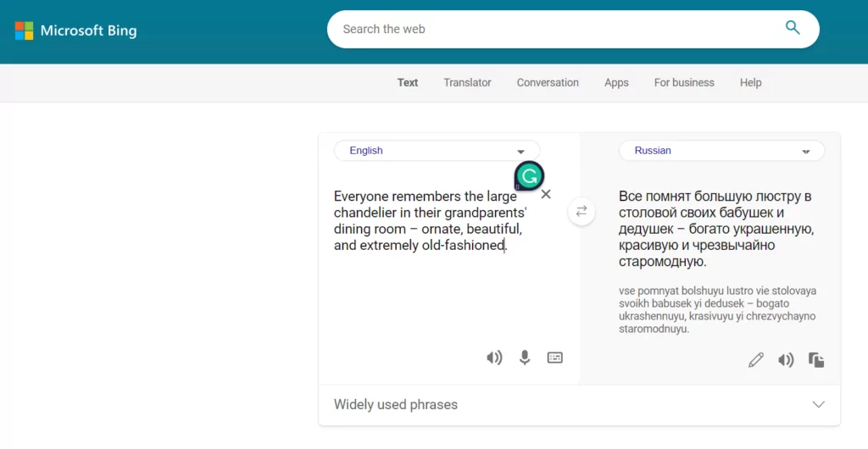Open the For business tab
The image size is (868, 449).
[684, 82]
